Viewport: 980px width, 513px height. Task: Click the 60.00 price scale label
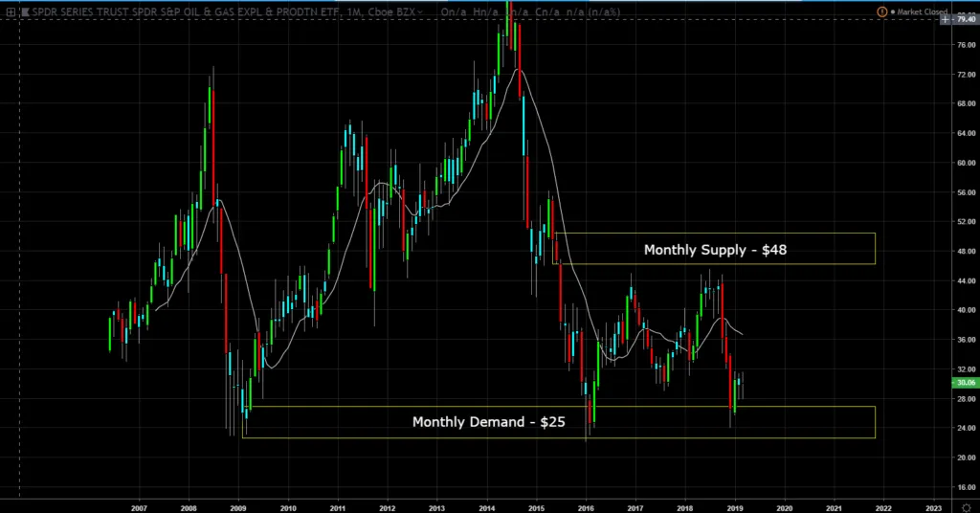click(966, 163)
